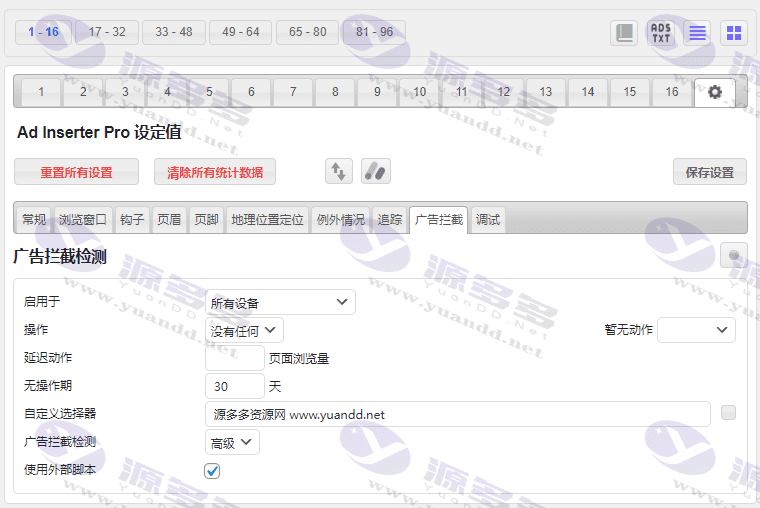
Task: Open the 所有设备 dropdown
Action: [280, 302]
